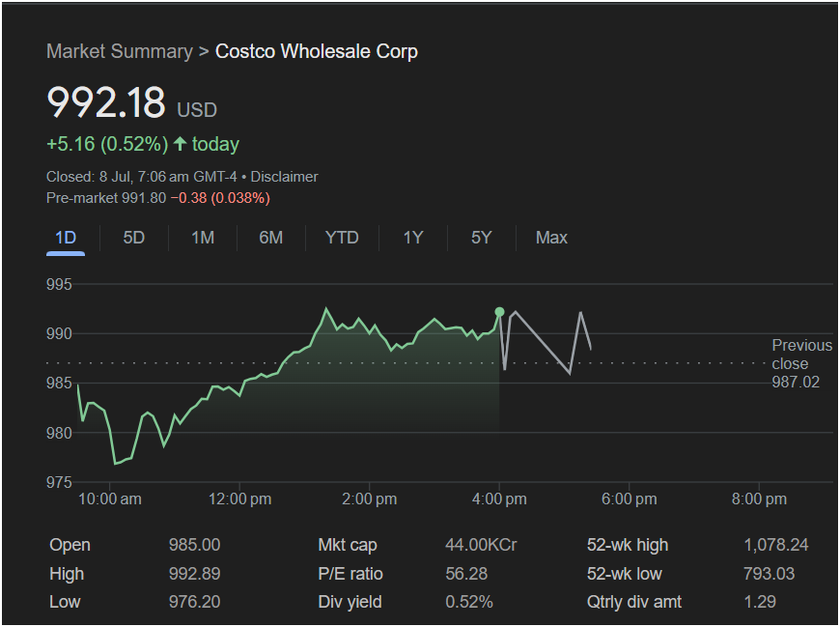
Task: Click the 995 price axis label
Action: coord(59,285)
